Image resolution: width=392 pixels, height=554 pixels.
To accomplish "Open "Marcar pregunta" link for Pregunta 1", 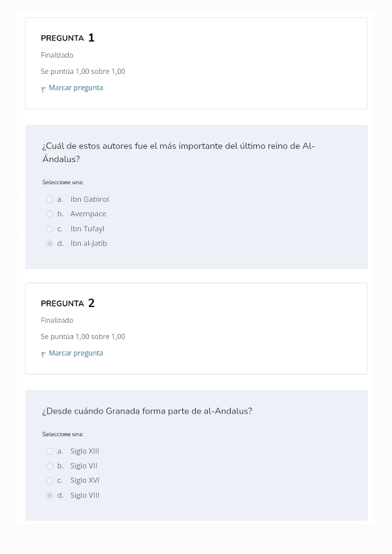I will point(76,88).
